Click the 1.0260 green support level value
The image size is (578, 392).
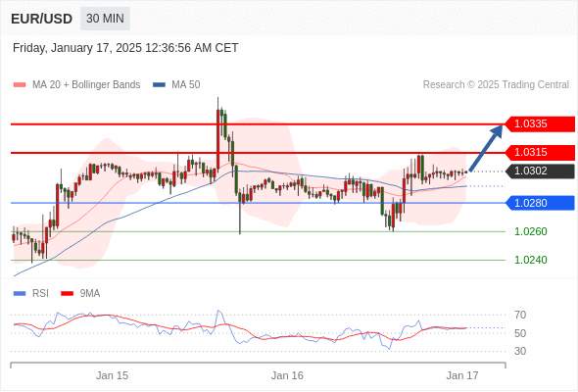click(531, 231)
